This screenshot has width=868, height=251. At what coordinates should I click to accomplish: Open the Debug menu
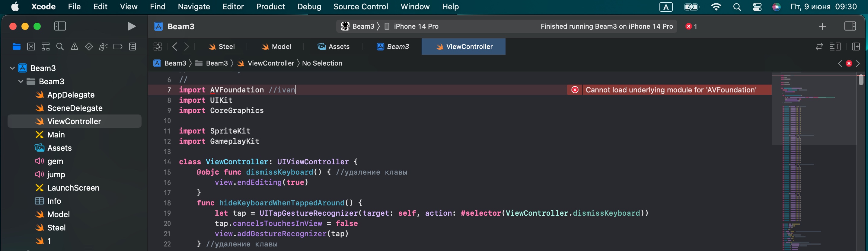click(x=309, y=7)
